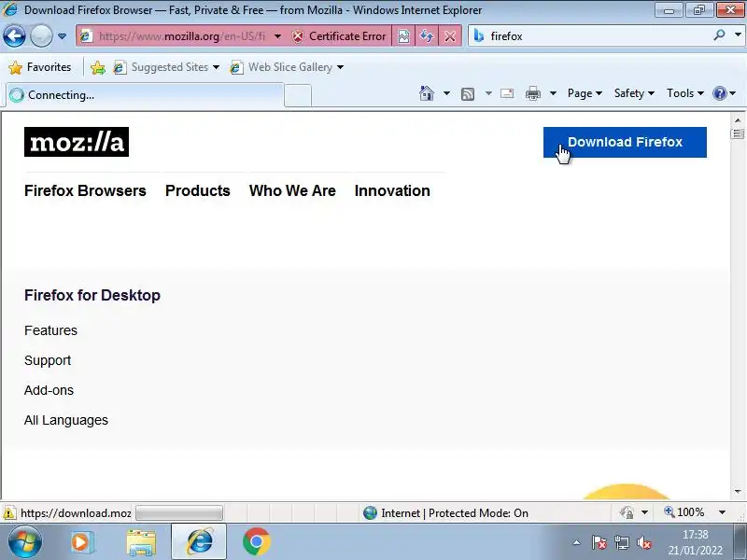Open the Features link
The image size is (747, 560).
[50, 330]
